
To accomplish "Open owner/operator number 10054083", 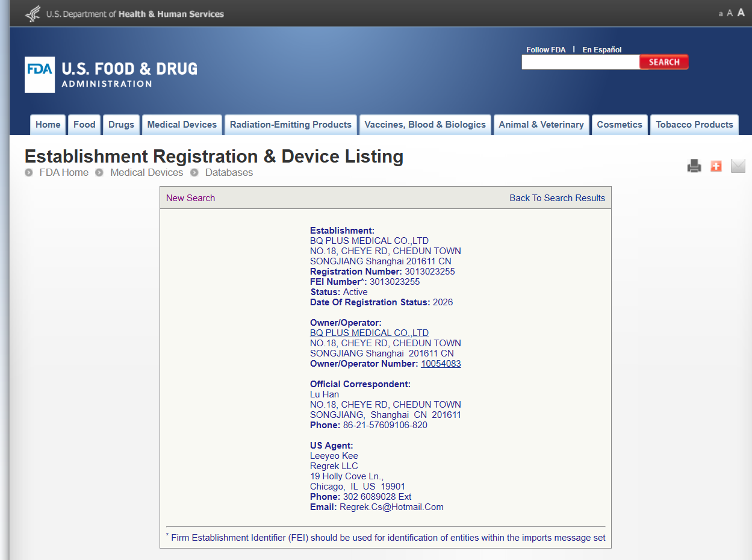I will click(441, 364).
